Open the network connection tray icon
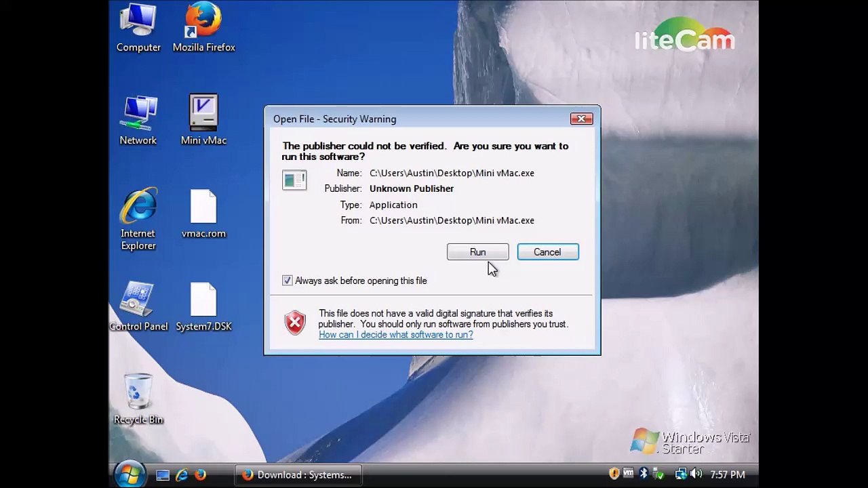This screenshot has width=868, height=488. 680,474
